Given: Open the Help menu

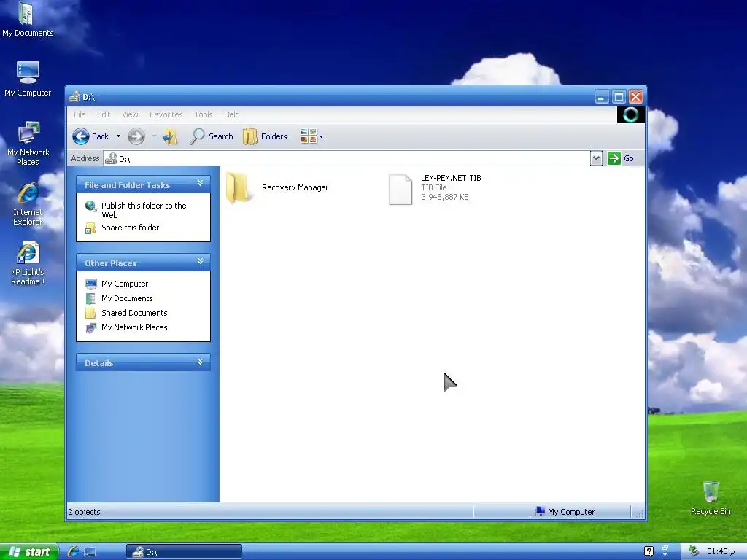Looking at the screenshot, I should (231, 114).
